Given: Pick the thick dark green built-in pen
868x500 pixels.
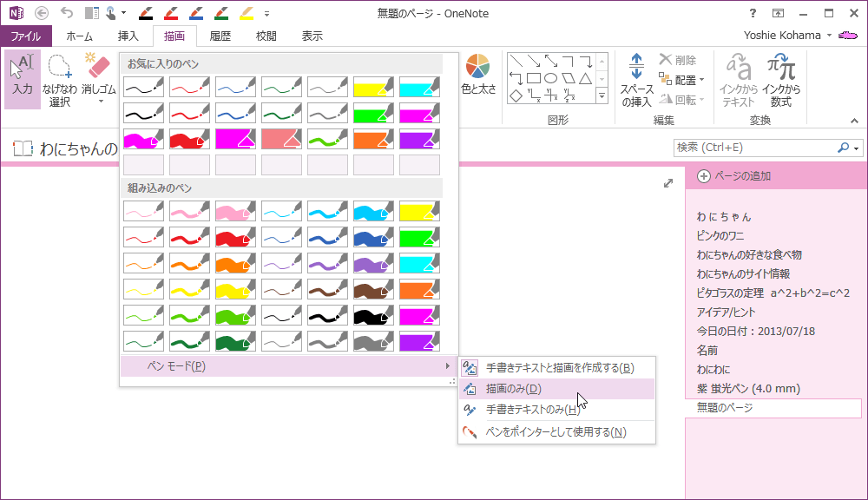Looking at the screenshot, I should [x=235, y=341].
